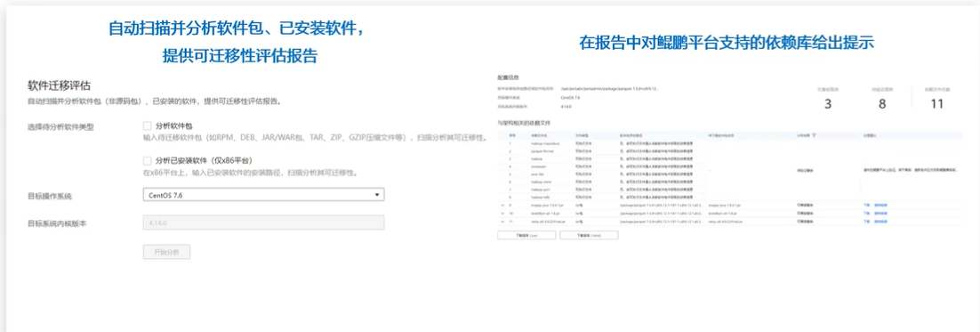Expand row 9 snappy-java chevron
This screenshot has width=980, height=332.
click(502, 205)
